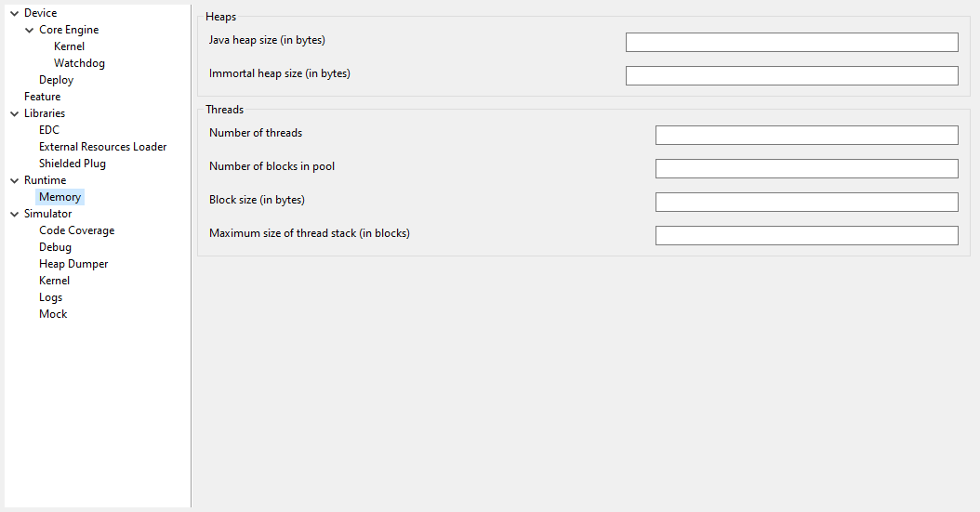
Task: Select the Memory tree item
Action: pyautogui.click(x=60, y=197)
